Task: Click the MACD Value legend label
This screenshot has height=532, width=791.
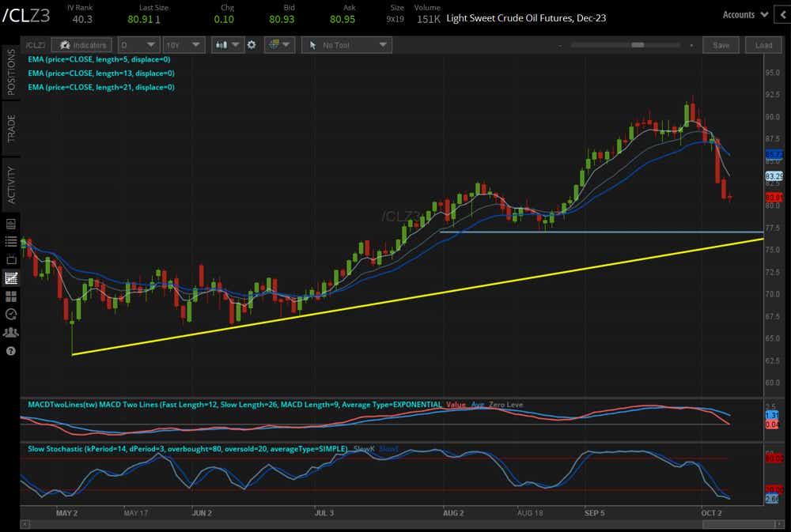Action: click(x=456, y=405)
